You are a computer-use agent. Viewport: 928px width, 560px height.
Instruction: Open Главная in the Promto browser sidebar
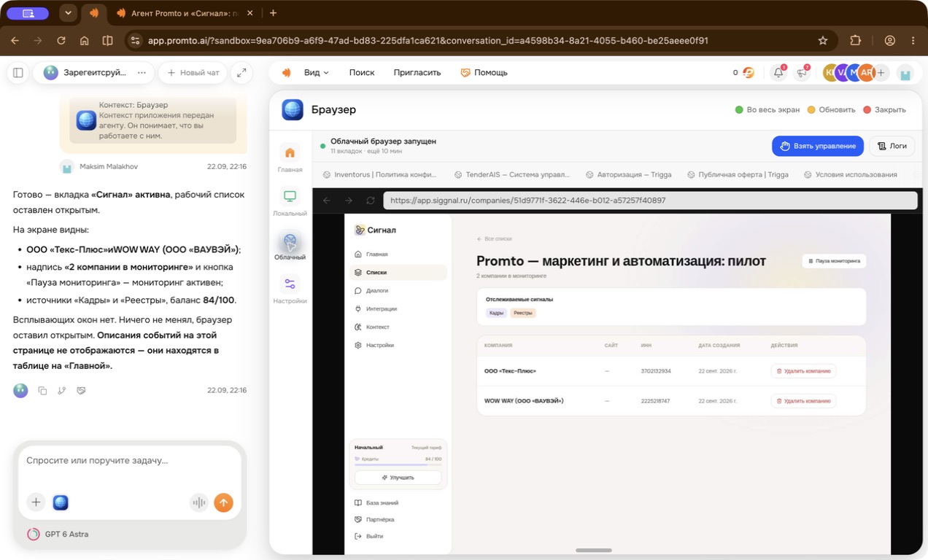290,158
